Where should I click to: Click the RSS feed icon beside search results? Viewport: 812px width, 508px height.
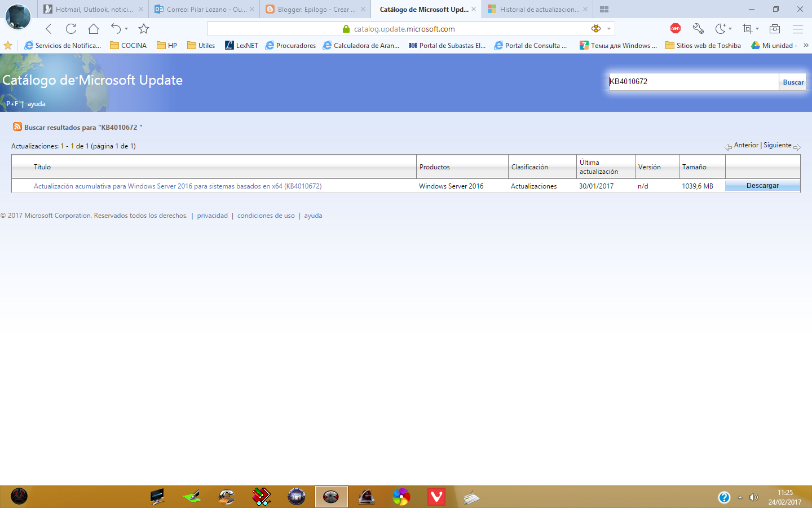17,126
